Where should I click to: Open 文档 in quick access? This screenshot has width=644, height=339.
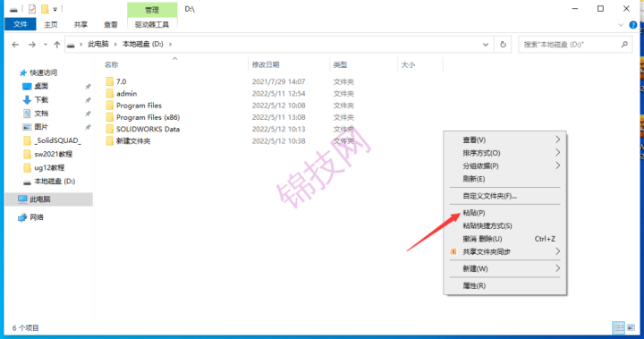pyautogui.click(x=41, y=114)
